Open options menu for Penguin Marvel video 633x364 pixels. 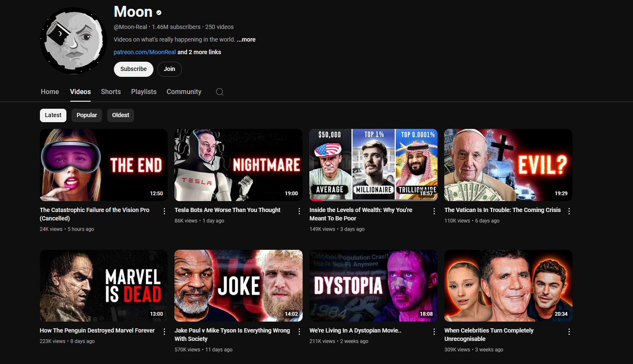pyautogui.click(x=164, y=332)
